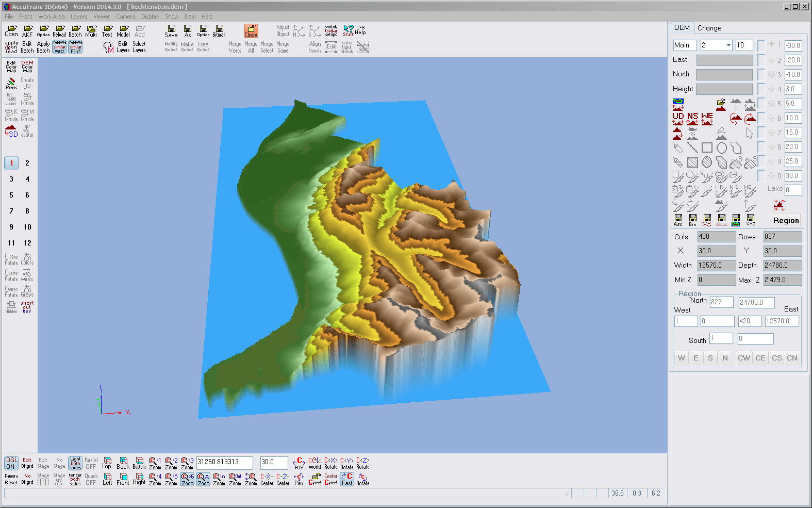Image resolution: width=812 pixels, height=508 pixels.
Task: Open the DEM Color map tool
Action: [27, 67]
